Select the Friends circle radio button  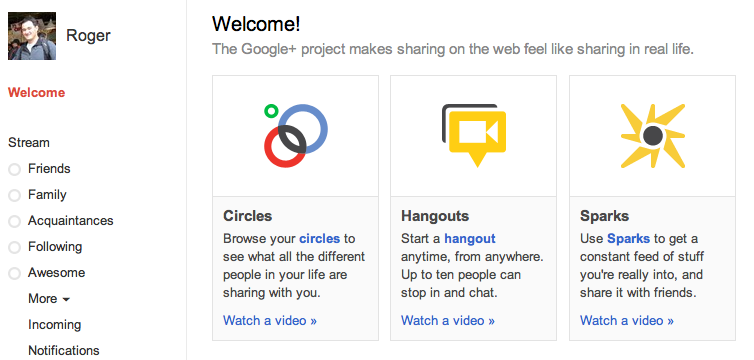(x=14, y=169)
